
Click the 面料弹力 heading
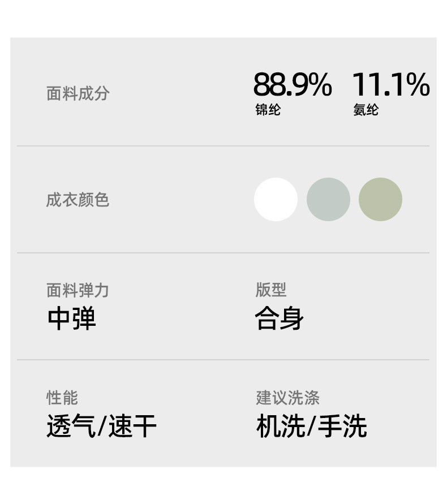[x=78, y=291]
